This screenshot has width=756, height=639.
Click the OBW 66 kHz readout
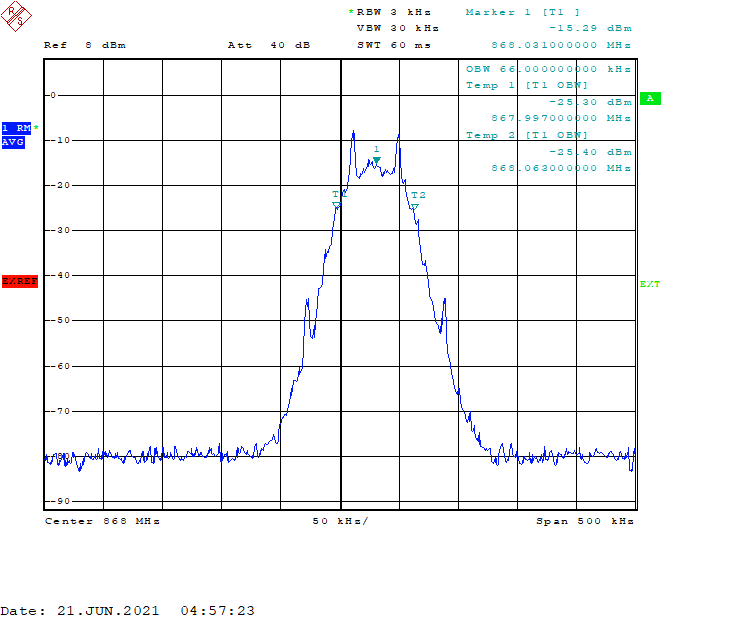point(548,69)
